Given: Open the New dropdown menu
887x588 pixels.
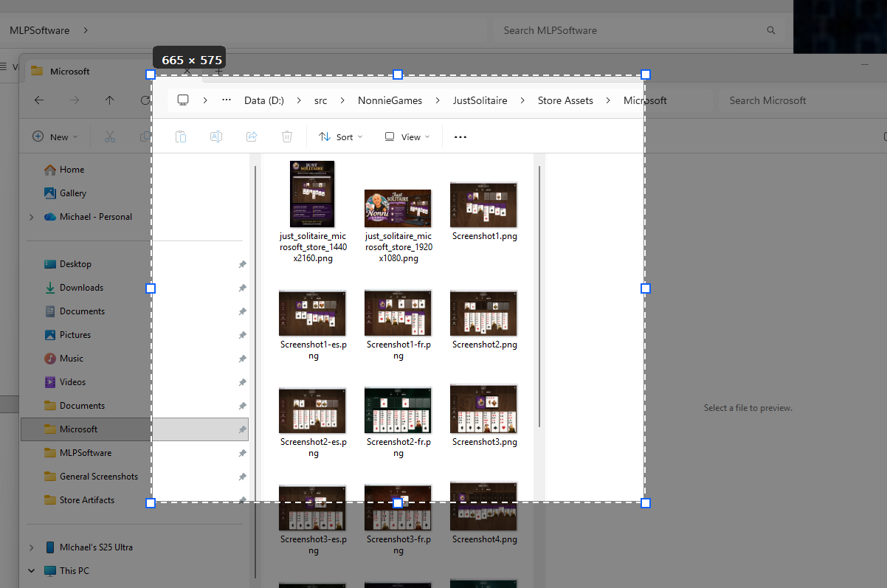Looking at the screenshot, I should pos(55,136).
